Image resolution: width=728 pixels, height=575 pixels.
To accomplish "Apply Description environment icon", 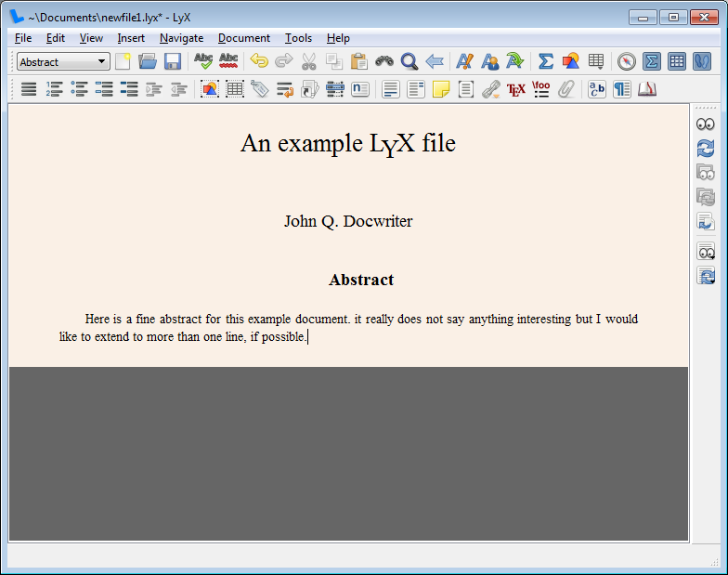I will coord(129,89).
